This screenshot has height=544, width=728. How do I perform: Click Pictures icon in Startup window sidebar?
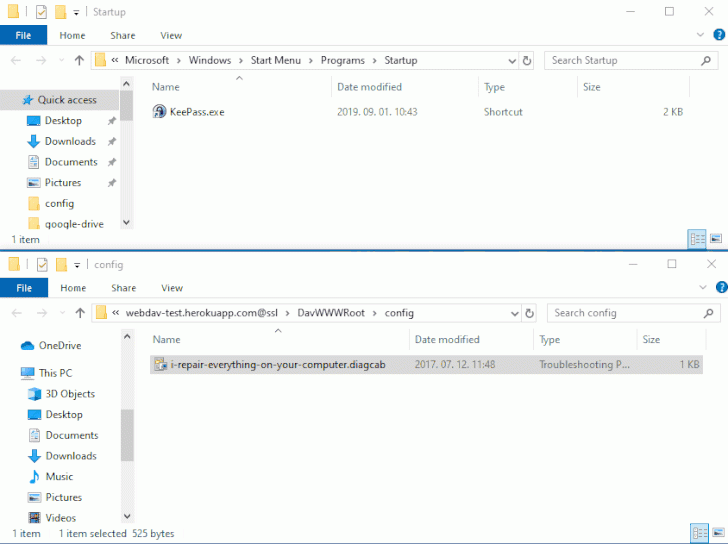[x=33, y=182]
